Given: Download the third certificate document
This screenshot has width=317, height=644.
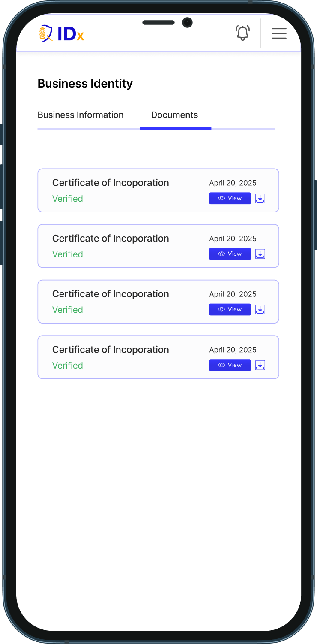Looking at the screenshot, I should [260, 309].
